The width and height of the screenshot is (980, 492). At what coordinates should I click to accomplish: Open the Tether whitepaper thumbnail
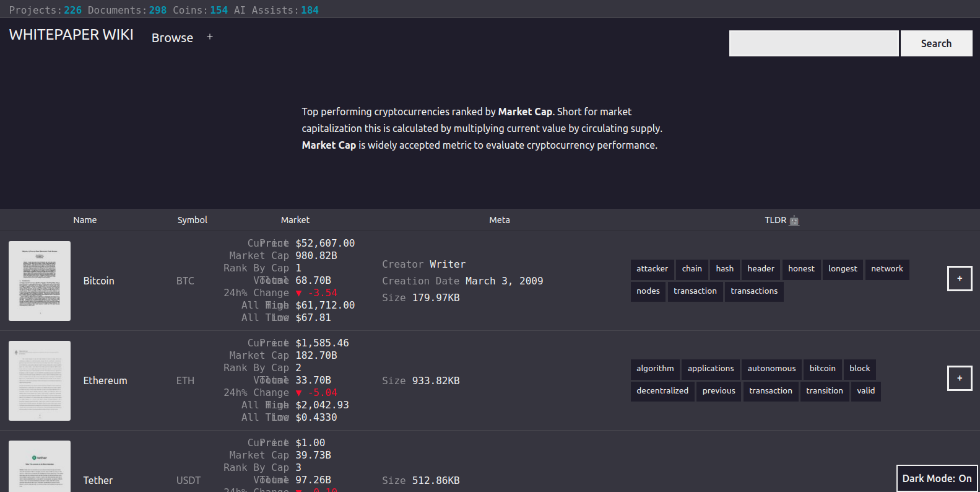pyautogui.click(x=40, y=467)
